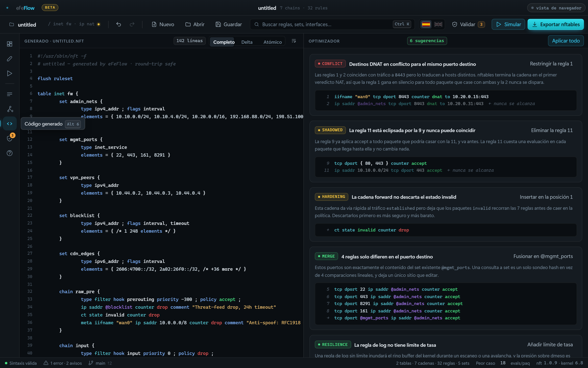Click Validar button
Image resolution: width=588 pixels, height=368 pixels.
(468, 24)
